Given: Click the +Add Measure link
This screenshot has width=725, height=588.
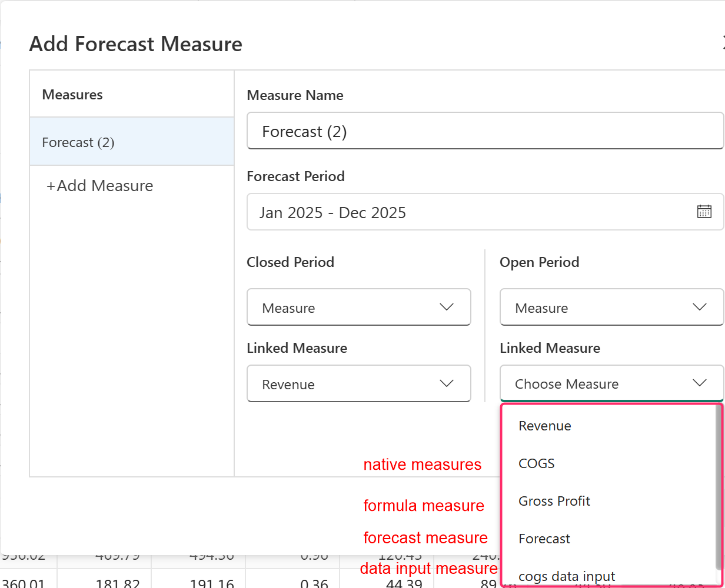Looking at the screenshot, I should point(100,186).
